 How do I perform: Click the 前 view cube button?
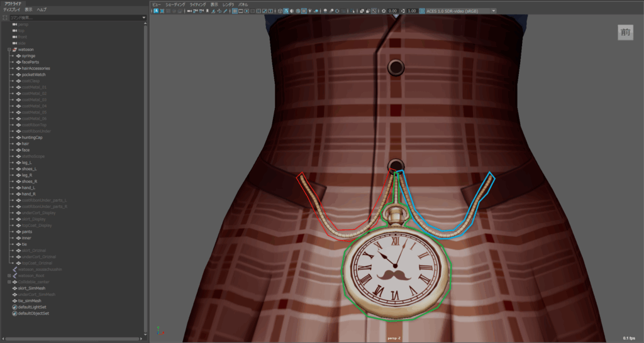625,33
